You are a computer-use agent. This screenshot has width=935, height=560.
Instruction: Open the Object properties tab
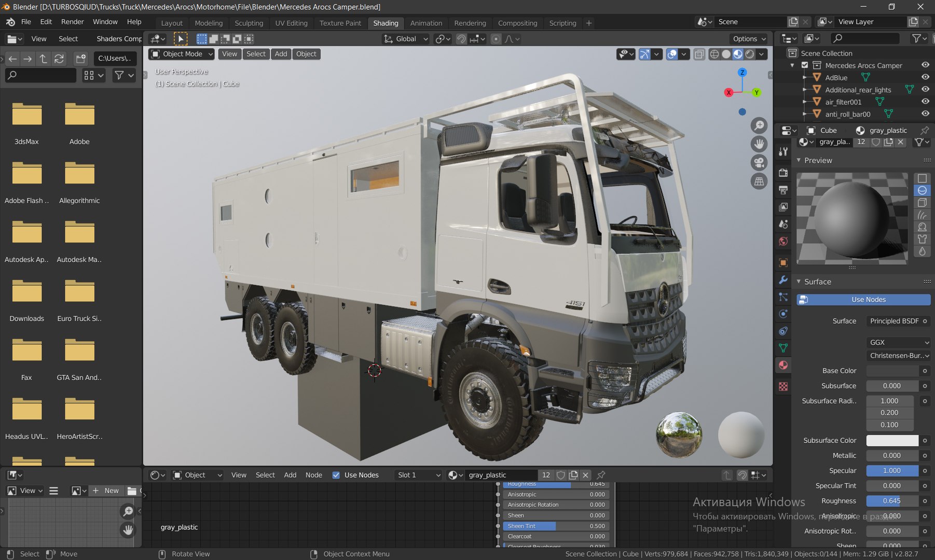(783, 262)
